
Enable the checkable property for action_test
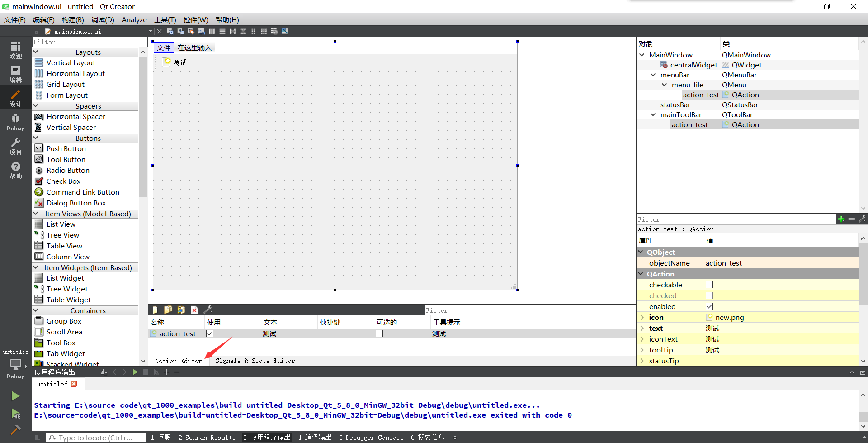click(709, 285)
